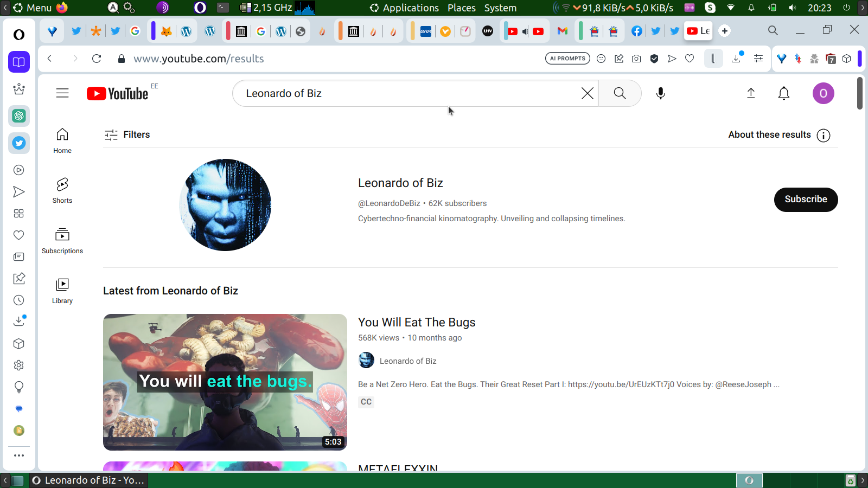Expand the search Filters panel

point(127,134)
